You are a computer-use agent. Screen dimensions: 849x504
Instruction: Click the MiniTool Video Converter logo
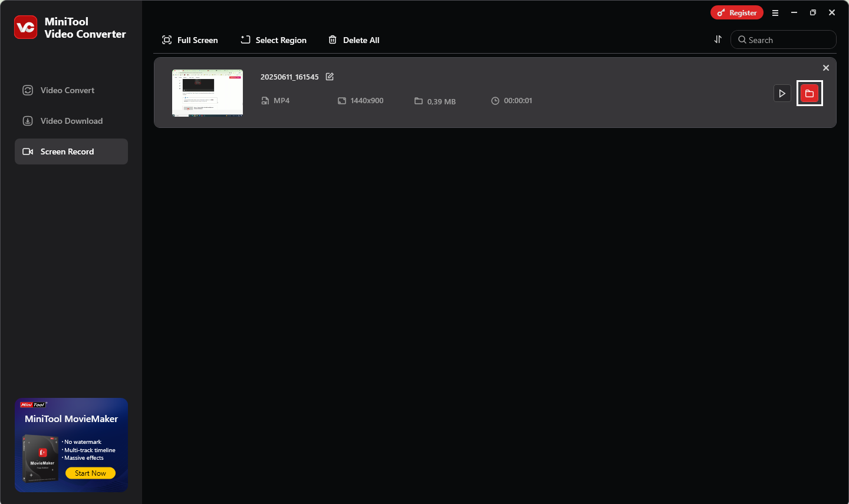coord(26,27)
